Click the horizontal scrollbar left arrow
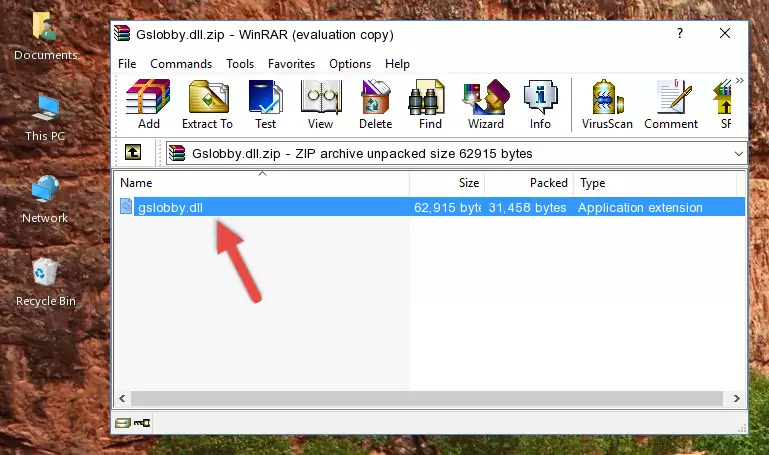 123,398
